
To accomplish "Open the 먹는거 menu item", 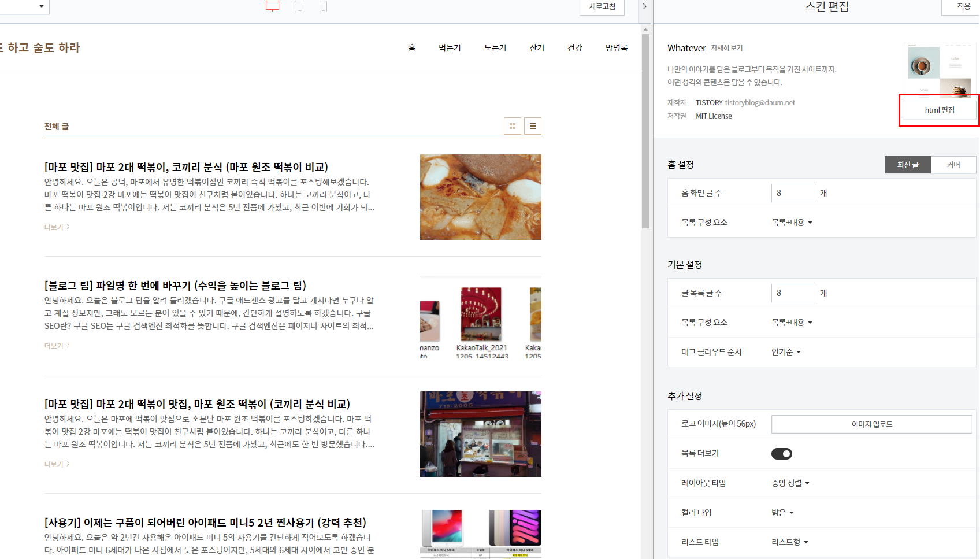I will click(x=450, y=48).
